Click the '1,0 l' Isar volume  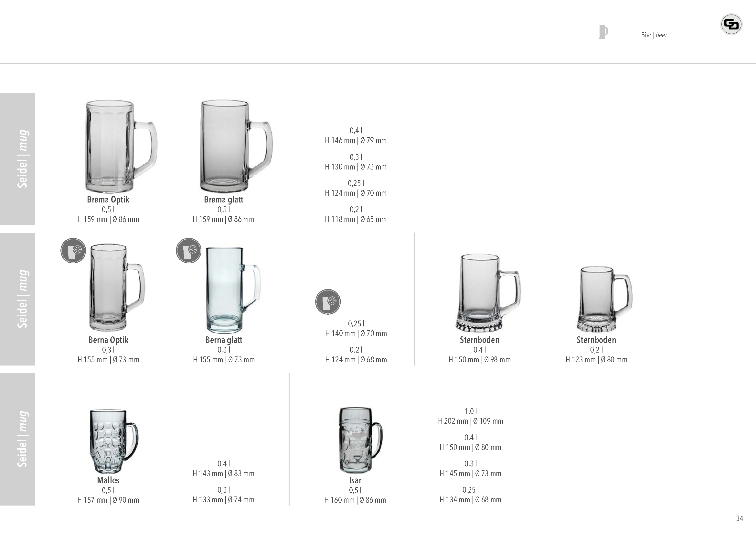coord(471,411)
